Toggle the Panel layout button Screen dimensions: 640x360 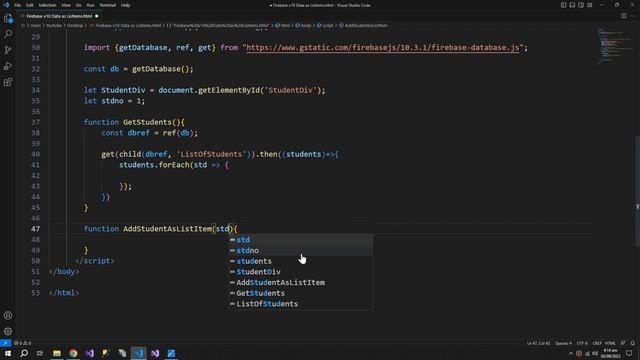pos(572,5)
